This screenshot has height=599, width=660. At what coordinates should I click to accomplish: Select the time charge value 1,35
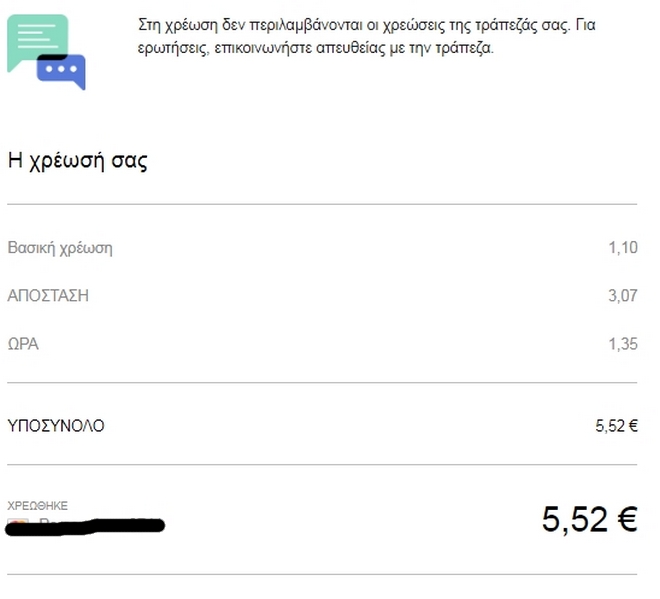(x=622, y=344)
